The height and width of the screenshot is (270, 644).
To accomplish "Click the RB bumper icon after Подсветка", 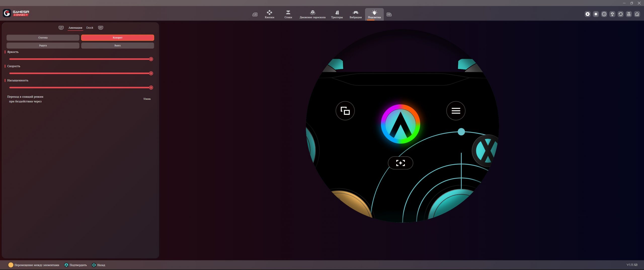I will pyautogui.click(x=389, y=14).
